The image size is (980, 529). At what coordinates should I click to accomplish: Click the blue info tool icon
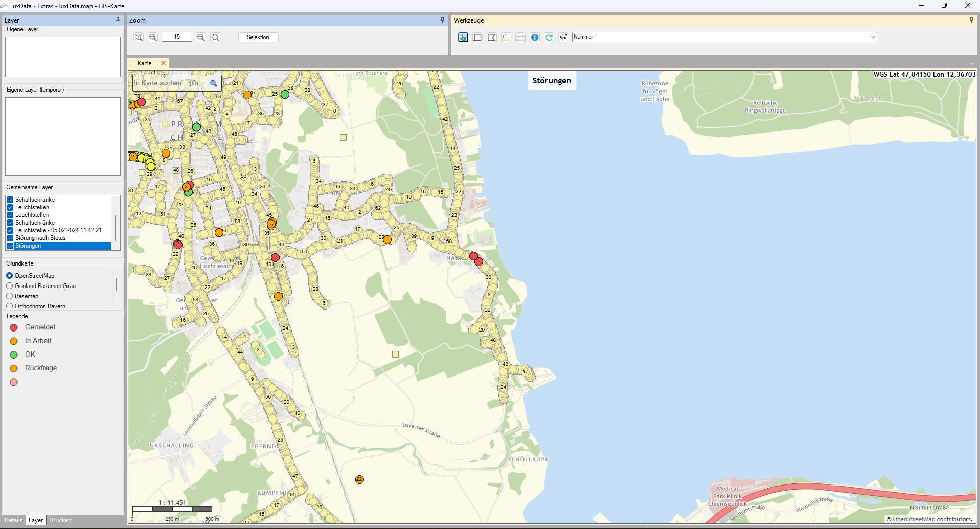tap(535, 37)
